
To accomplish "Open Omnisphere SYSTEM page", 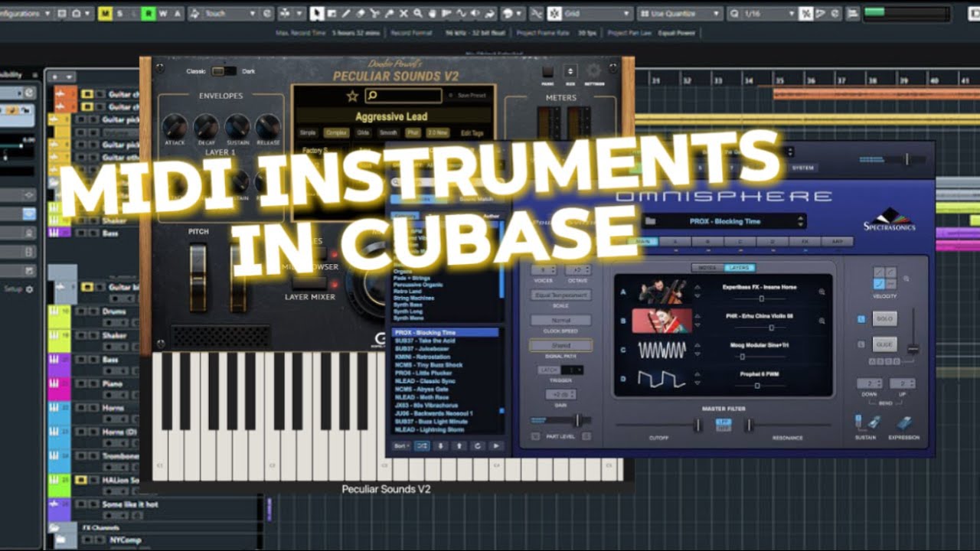I will (x=803, y=168).
